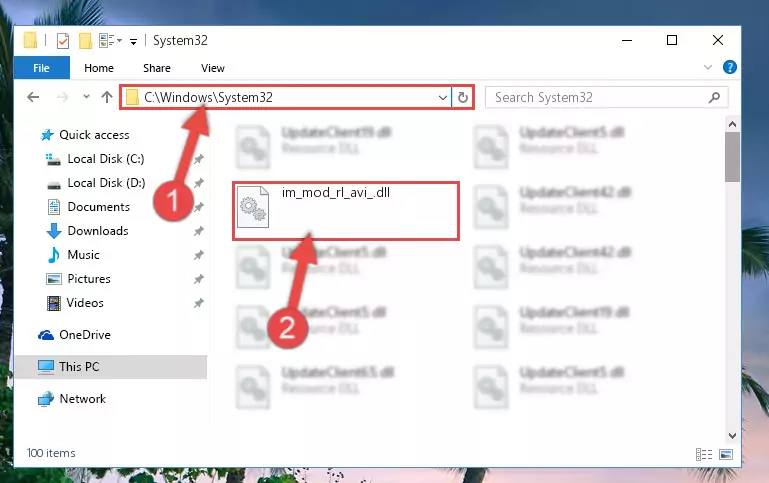Click the search magnifier icon

(x=715, y=98)
